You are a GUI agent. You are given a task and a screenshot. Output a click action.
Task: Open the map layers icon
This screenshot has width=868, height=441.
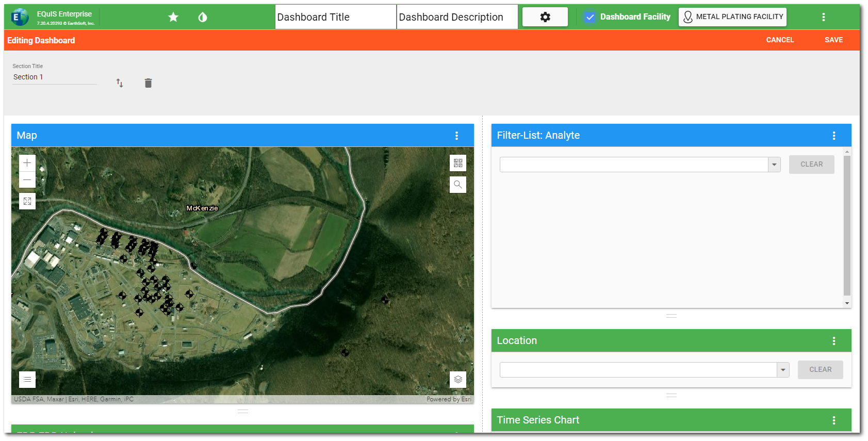(x=457, y=380)
